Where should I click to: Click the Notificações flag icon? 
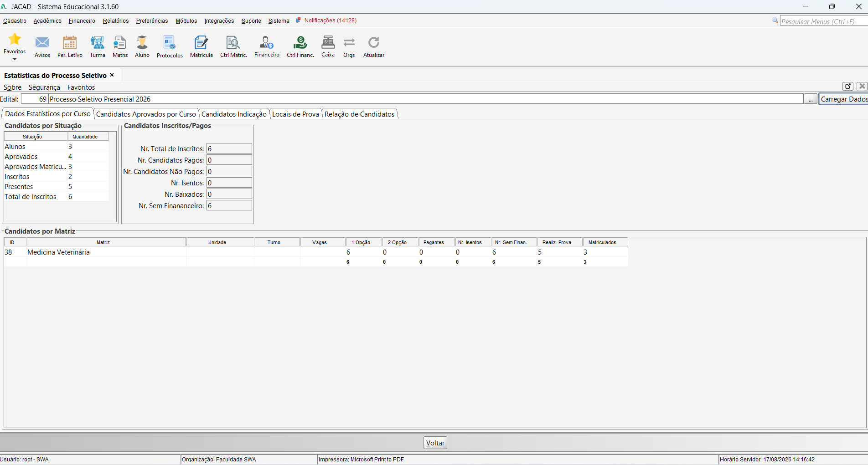click(299, 20)
